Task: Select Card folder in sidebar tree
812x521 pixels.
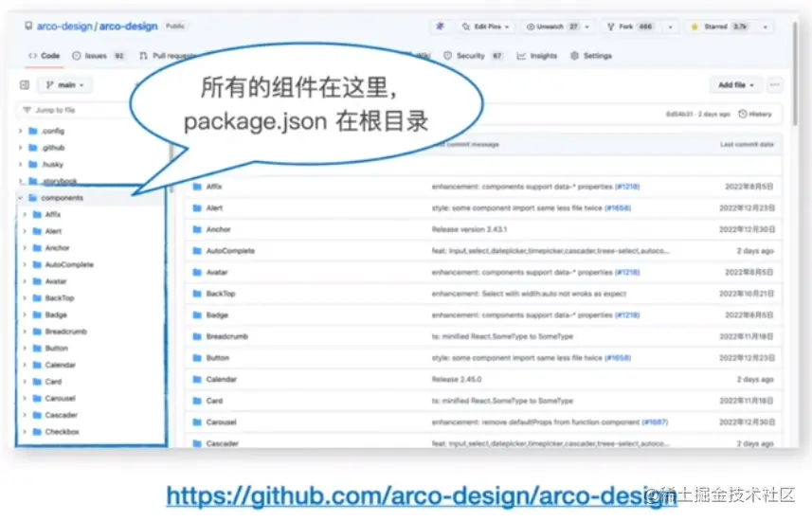Action: (x=53, y=381)
